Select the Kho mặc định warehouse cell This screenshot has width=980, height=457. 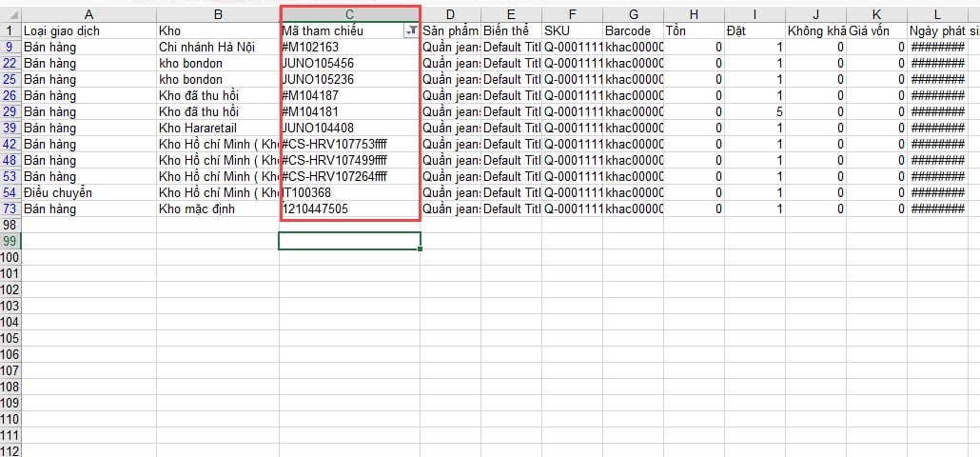pos(218,209)
